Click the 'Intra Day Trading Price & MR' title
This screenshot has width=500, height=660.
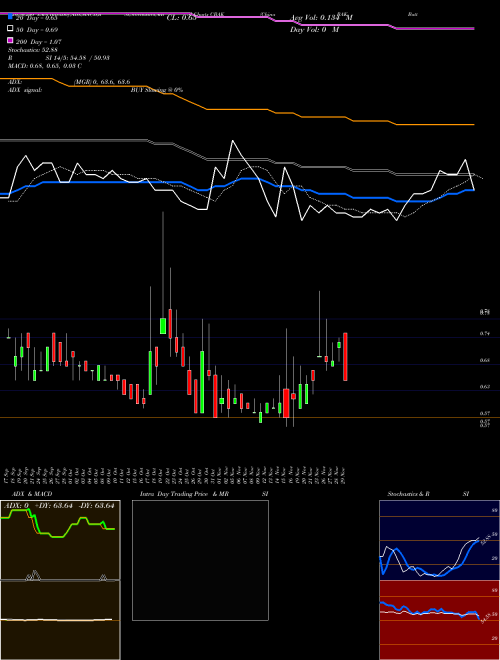[x=184, y=494]
